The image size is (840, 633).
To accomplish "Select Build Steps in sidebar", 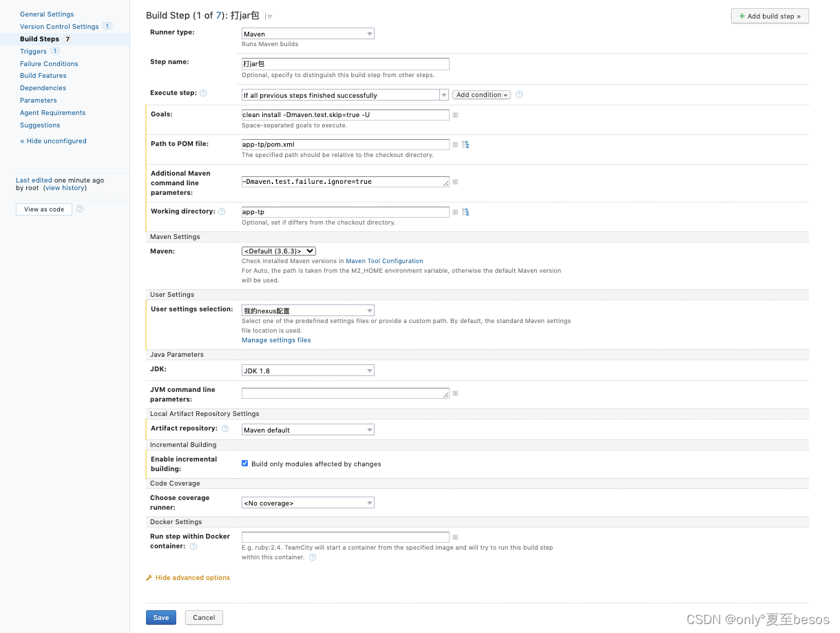I will coord(39,39).
